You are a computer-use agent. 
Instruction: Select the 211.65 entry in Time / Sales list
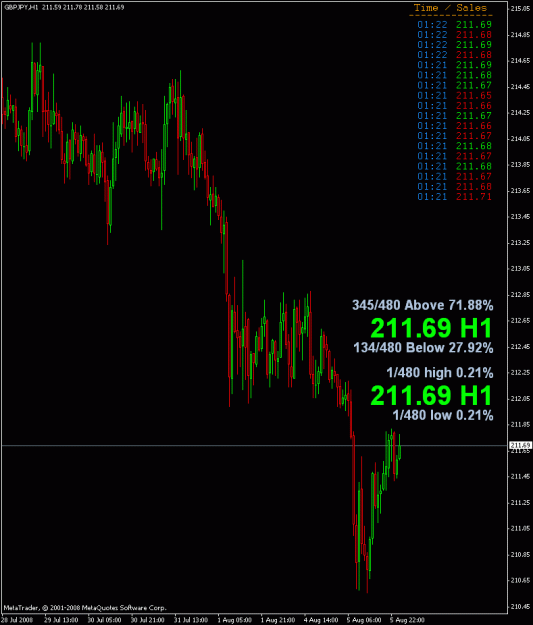[474, 95]
